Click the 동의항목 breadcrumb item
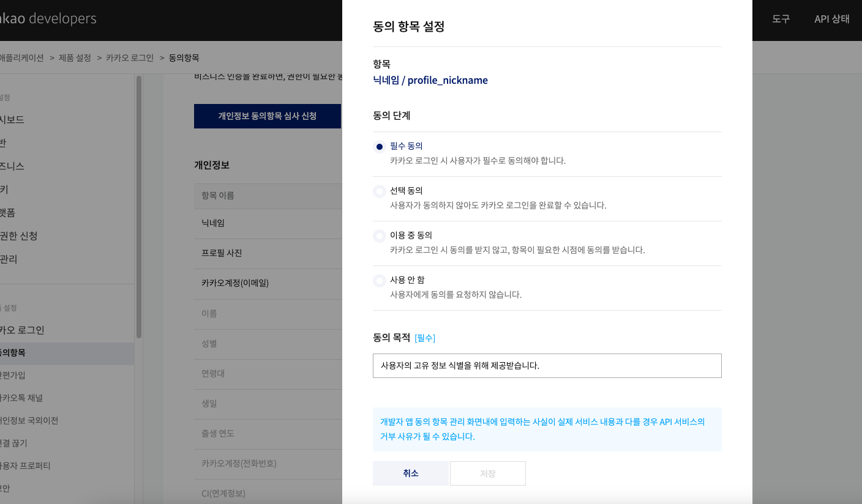Image resolution: width=862 pixels, height=504 pixels. pos(184,58)
